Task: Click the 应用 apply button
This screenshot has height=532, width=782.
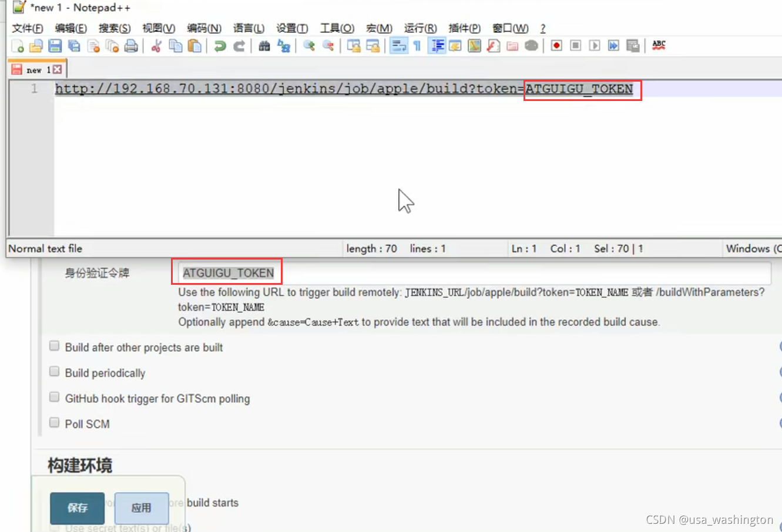Action: click(142, 508)
